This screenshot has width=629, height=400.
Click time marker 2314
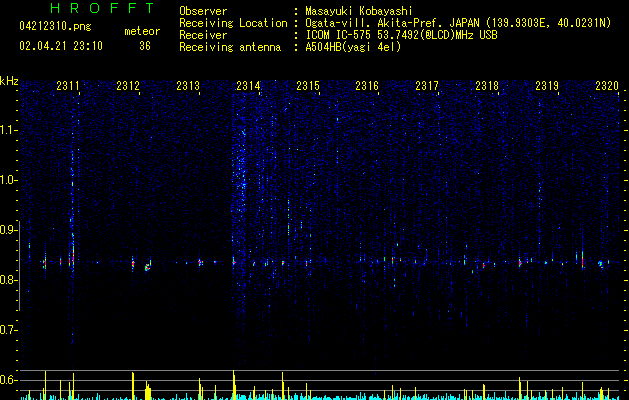[248, 85]
